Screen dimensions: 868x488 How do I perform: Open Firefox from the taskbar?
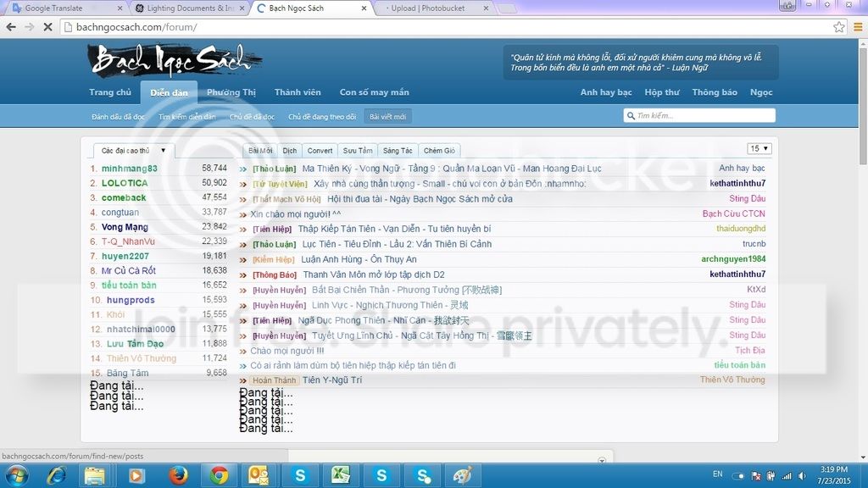pos(177,475)
